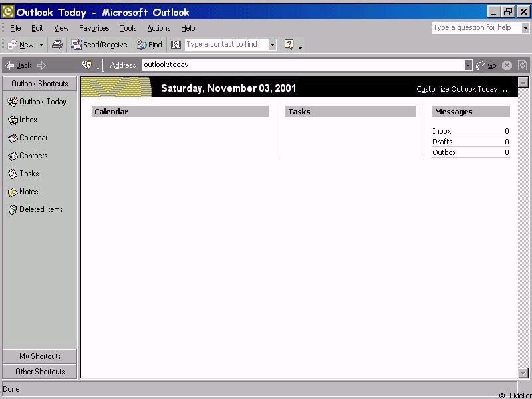This screenshot has height=399, width=532.
Task: Click the Forward arrow icon
Action: (x=41, y=65)
